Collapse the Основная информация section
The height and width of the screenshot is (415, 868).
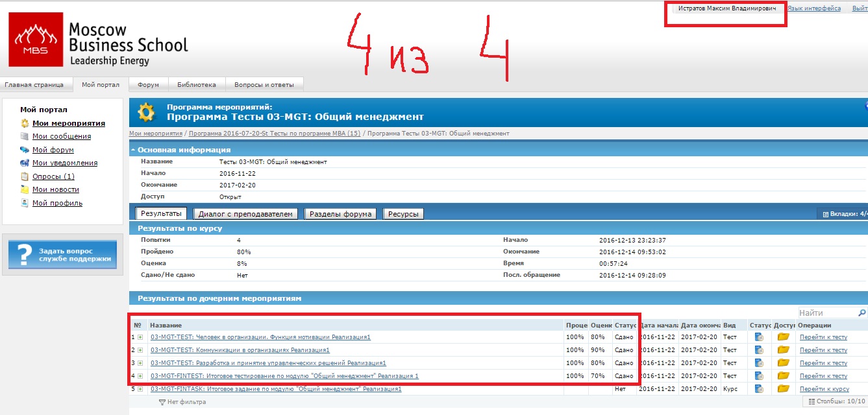133,150
